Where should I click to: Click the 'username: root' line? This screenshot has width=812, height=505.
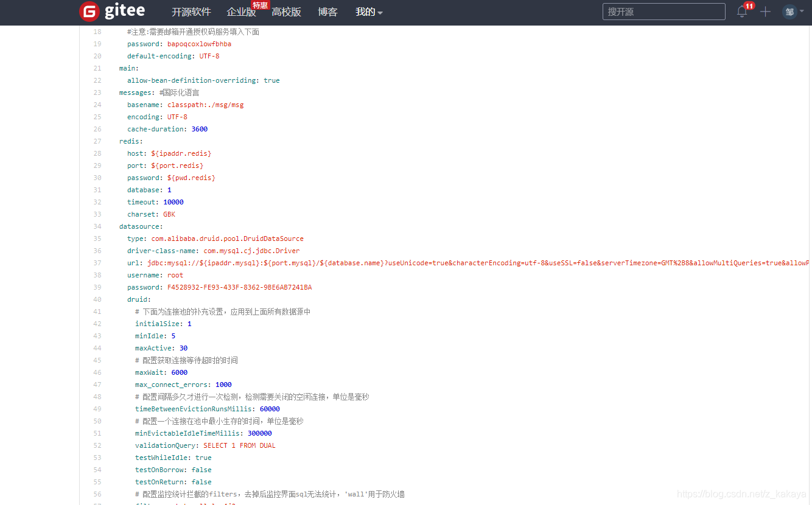pyautogui.click(x=155, y=275)
